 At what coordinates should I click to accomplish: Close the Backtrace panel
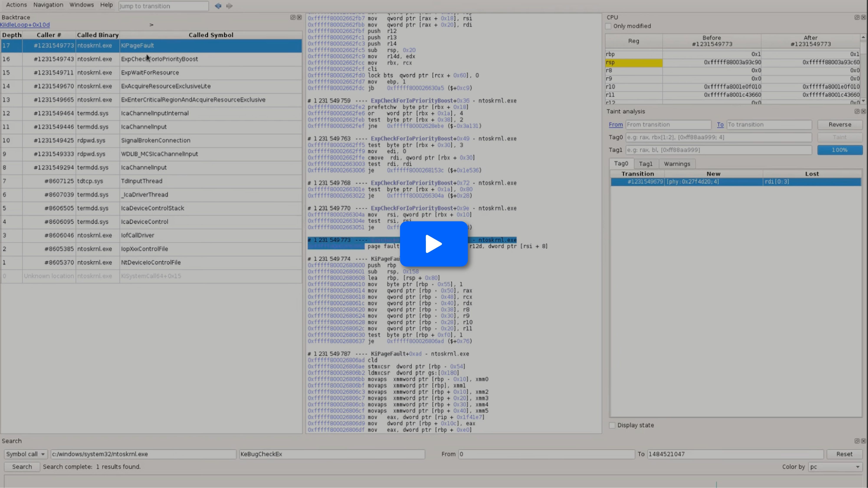click(299, 17)
